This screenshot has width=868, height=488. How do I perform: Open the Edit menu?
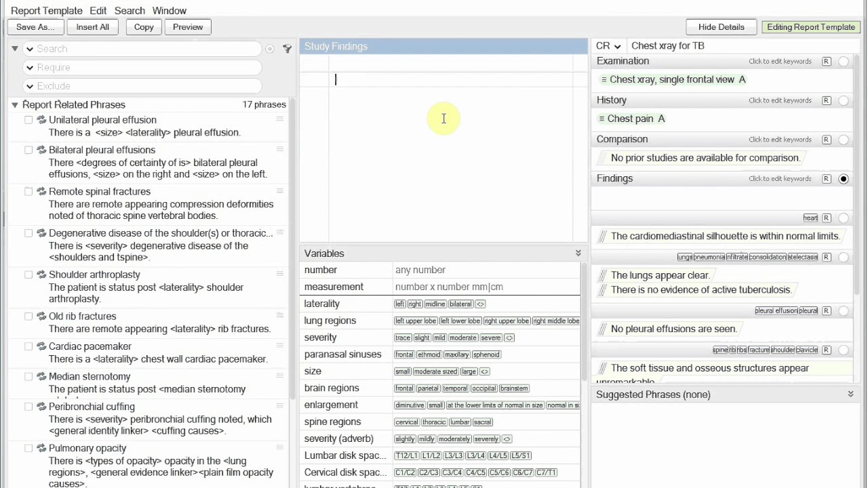98,11
